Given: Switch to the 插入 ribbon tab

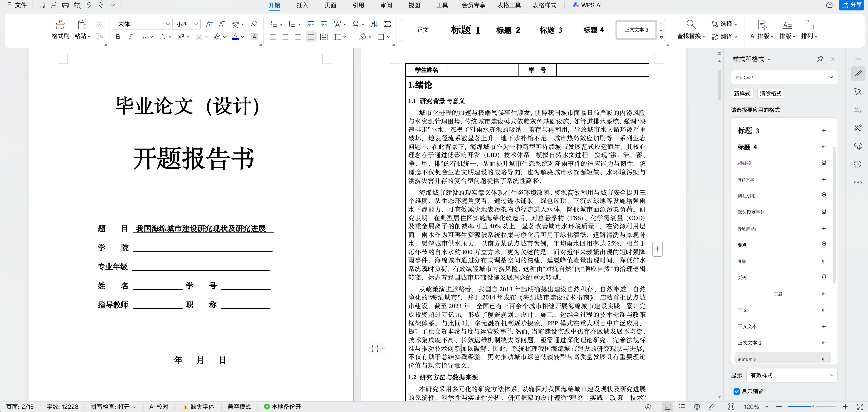Looking at the screenshot, I should [x=302, y=5].
